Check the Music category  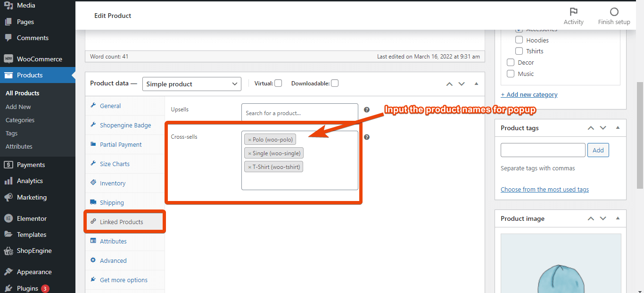tap(511, 74)
